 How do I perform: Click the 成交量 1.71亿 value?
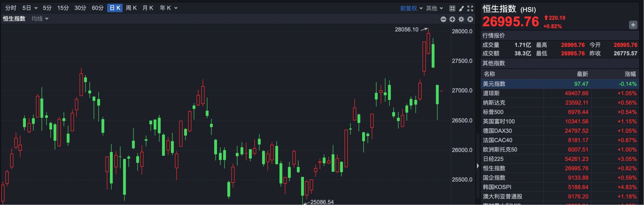tap(523, 45)
